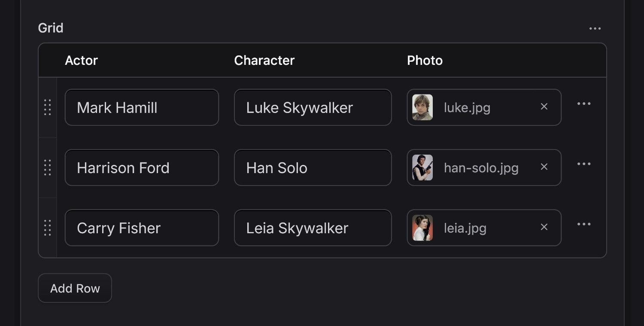The width and height of the screenshot is (644, 326).
Task: Open the row menu for Harrison Ford
Action: 583,164
